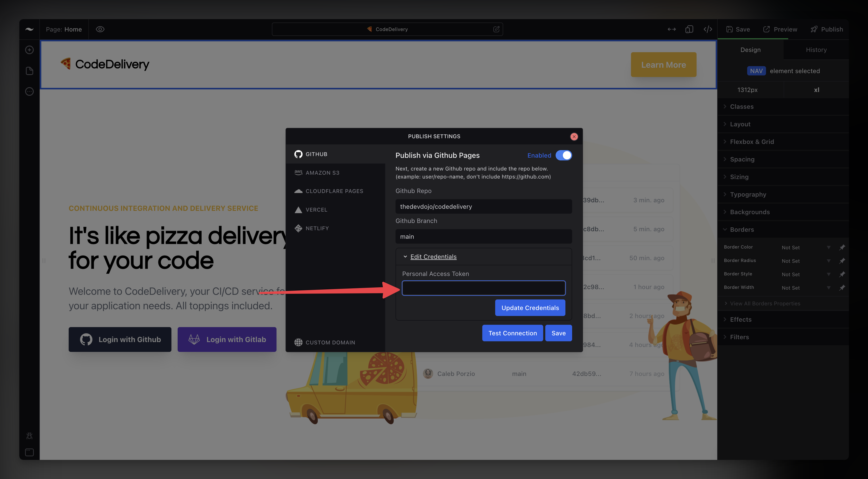Click the Login with Github button

[120, 339]
